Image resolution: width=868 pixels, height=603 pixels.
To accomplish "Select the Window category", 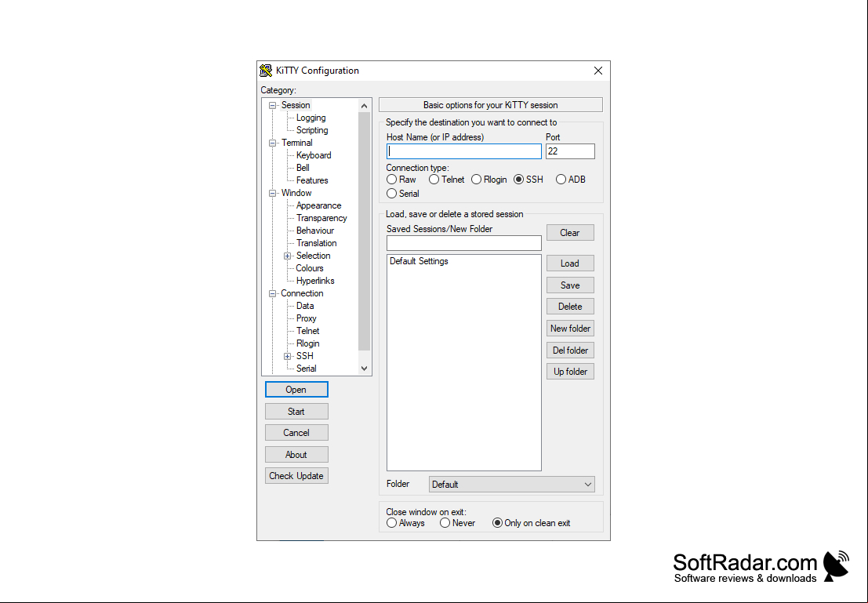I will [296, 193].
